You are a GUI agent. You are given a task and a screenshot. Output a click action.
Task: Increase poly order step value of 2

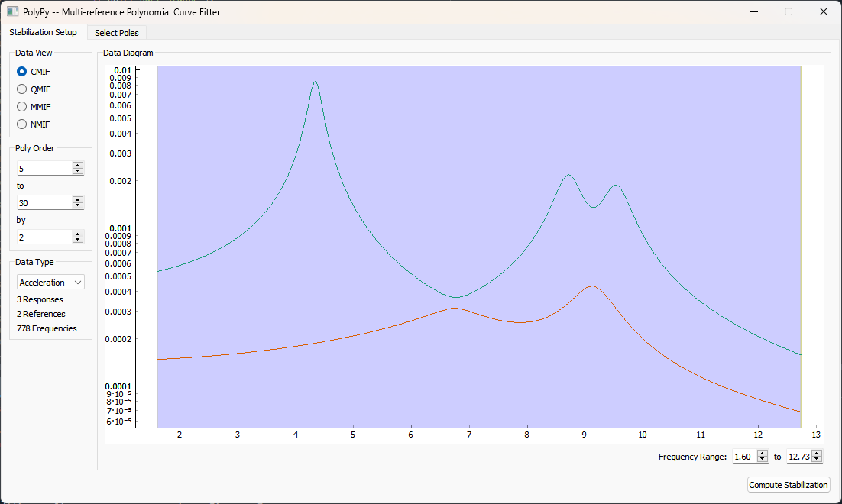(77, 234)
